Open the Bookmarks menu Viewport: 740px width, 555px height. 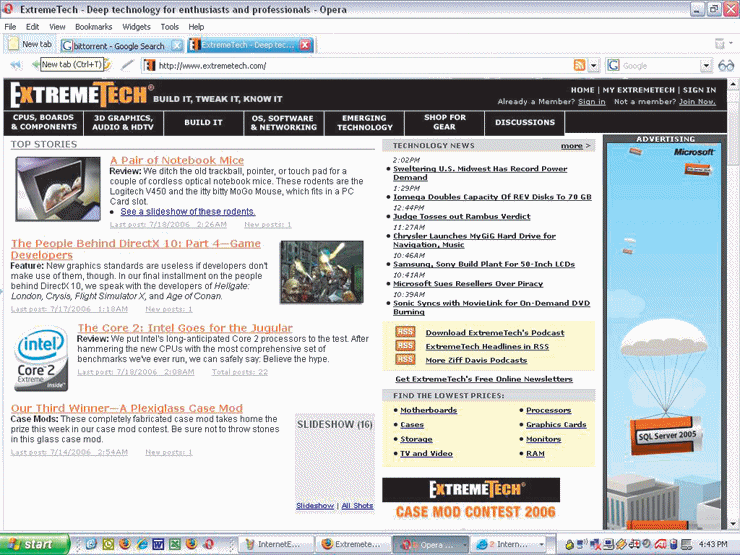(93, 27)
